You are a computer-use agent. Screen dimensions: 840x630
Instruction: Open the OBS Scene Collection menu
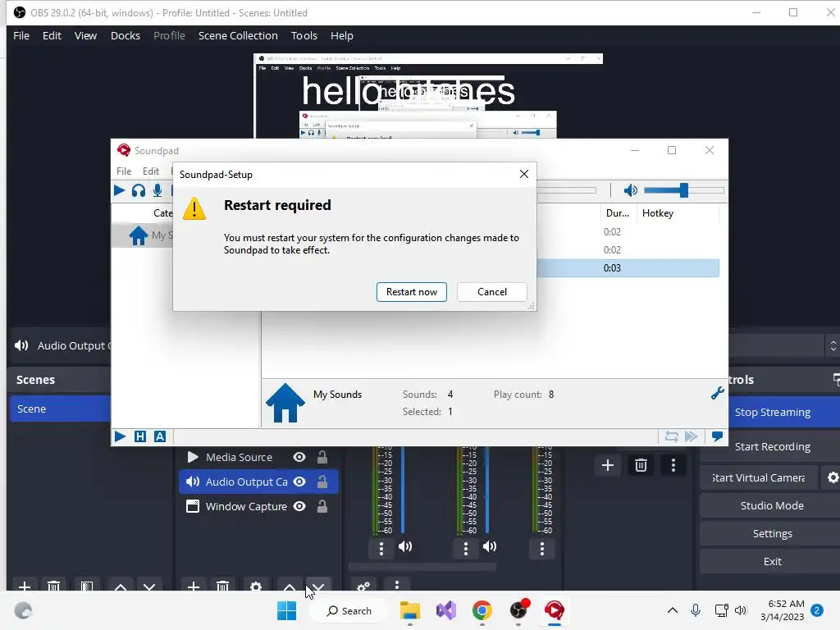coord(238,35)
